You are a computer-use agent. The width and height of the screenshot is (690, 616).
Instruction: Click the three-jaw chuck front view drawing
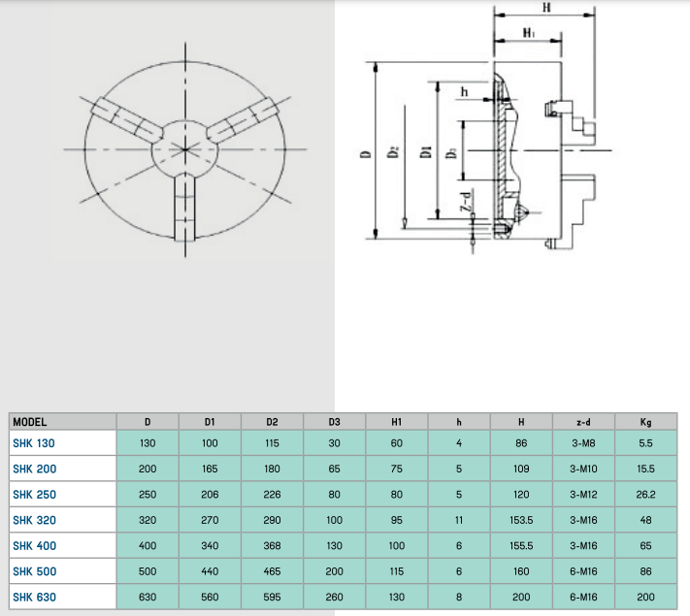pyautogui.click(x=185, y=149)
